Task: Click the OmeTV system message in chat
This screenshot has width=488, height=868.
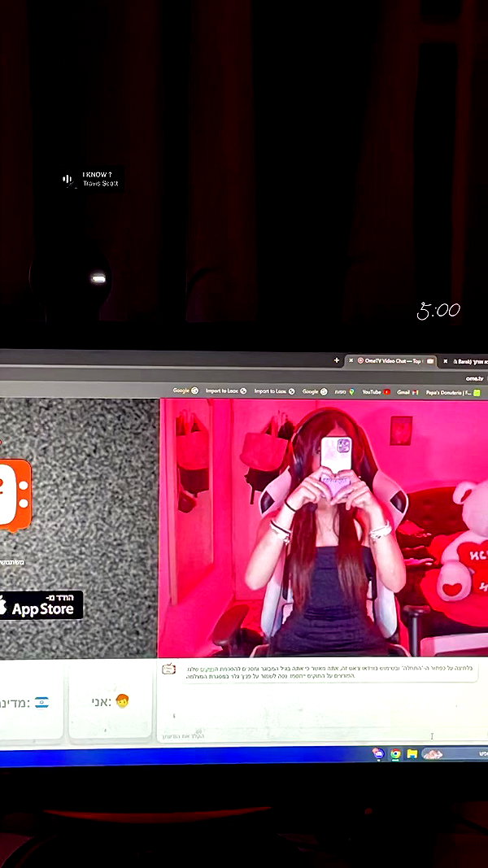Action: (x=329, y=672)
